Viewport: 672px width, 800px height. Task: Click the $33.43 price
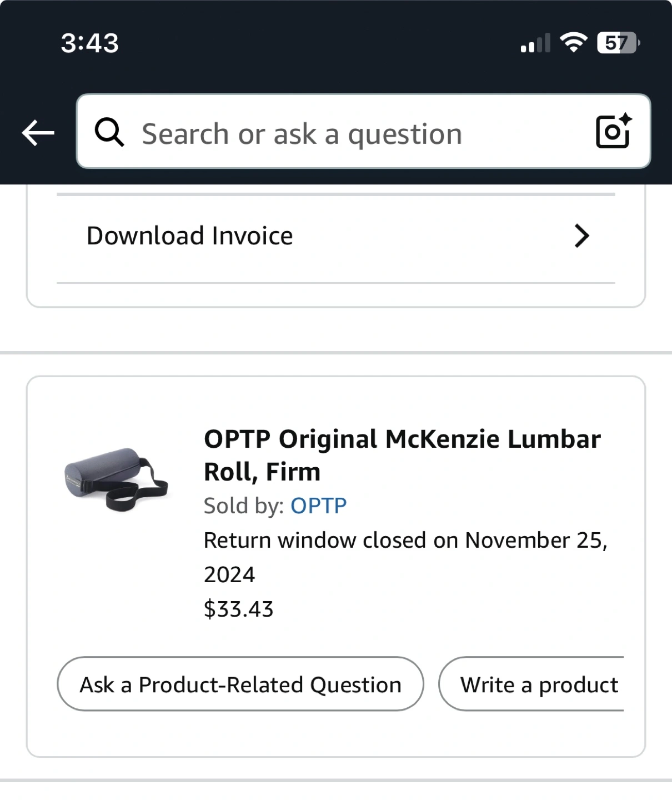pyautogui.click(x=239, y=609)
